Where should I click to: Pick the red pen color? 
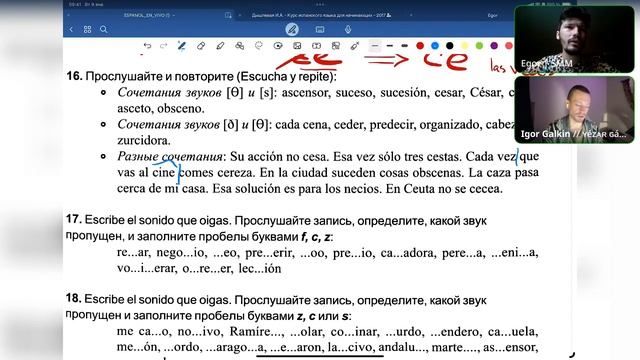click(x=420, y=46)
